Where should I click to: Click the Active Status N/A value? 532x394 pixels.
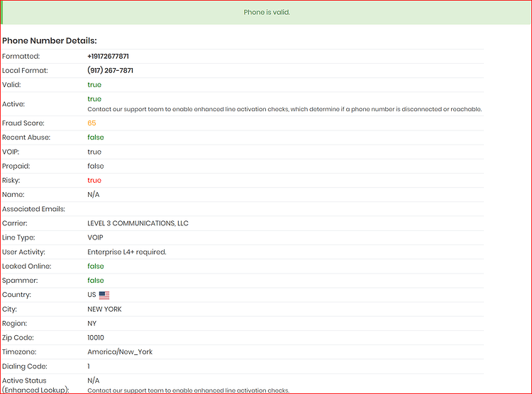pos(94,381)
